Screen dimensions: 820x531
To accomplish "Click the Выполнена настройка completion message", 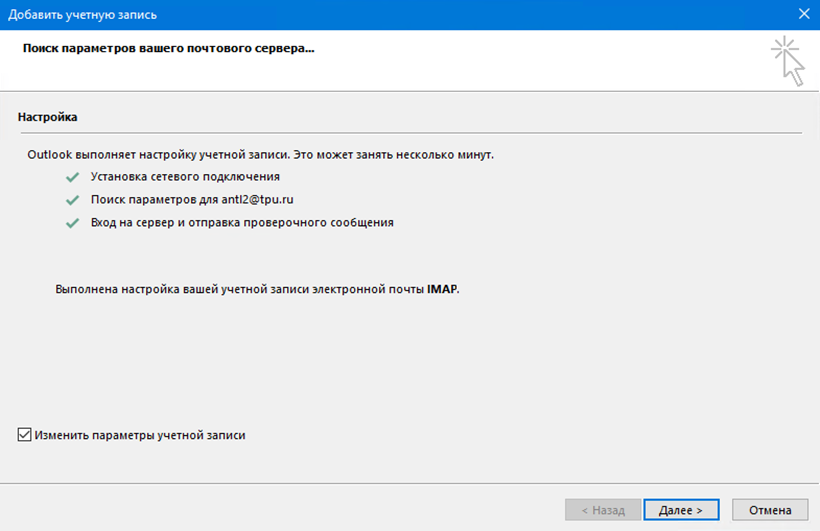I will (257, 289).
